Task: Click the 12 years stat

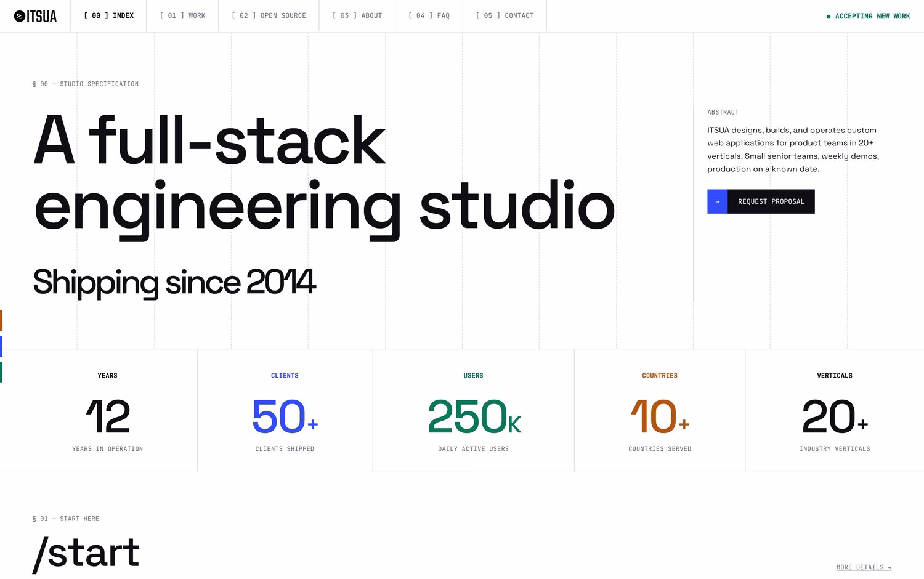Action: (108, 417)
